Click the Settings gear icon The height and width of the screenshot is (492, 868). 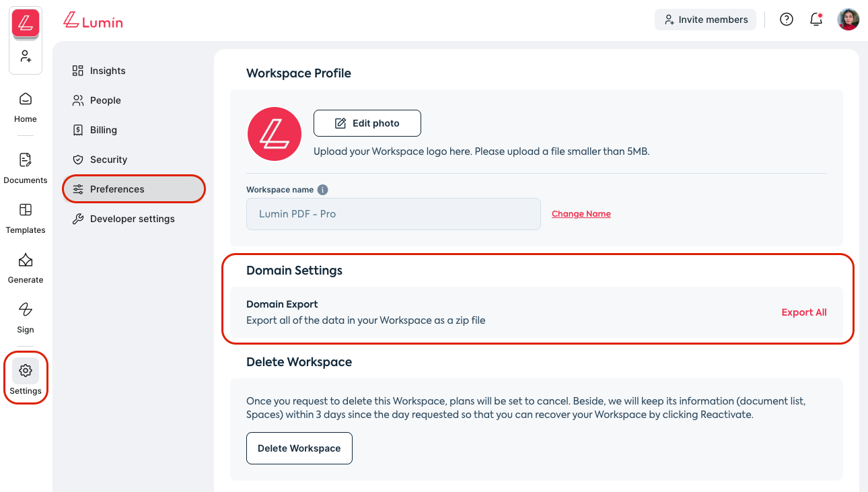click(26, 371)
